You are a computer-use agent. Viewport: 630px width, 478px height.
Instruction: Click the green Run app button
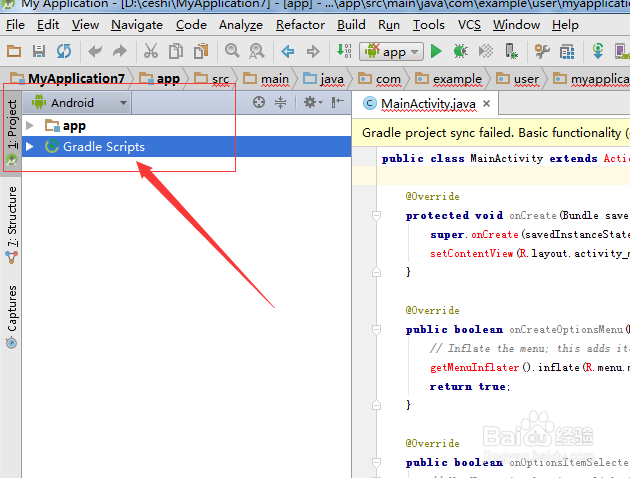click(436, 51)
